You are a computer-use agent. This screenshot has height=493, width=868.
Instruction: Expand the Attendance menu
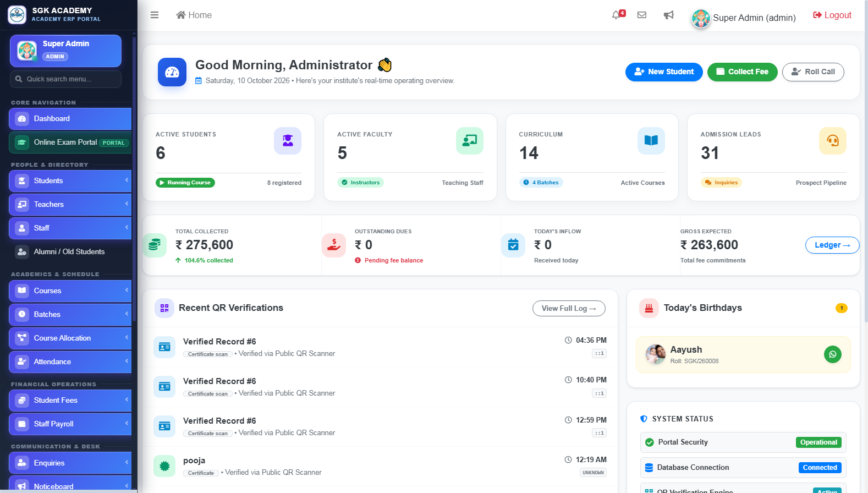[x=70, y=361]
